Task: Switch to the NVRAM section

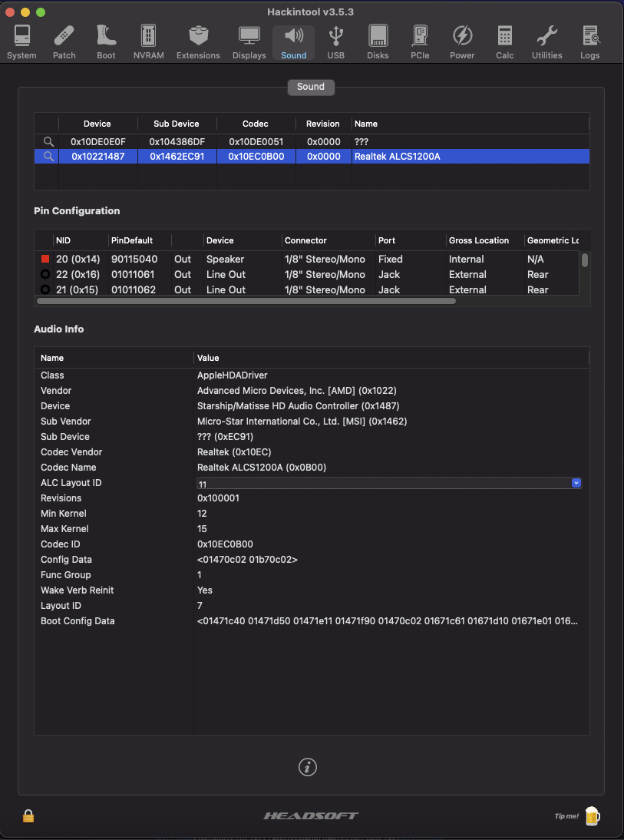Action: coord(148,42)
